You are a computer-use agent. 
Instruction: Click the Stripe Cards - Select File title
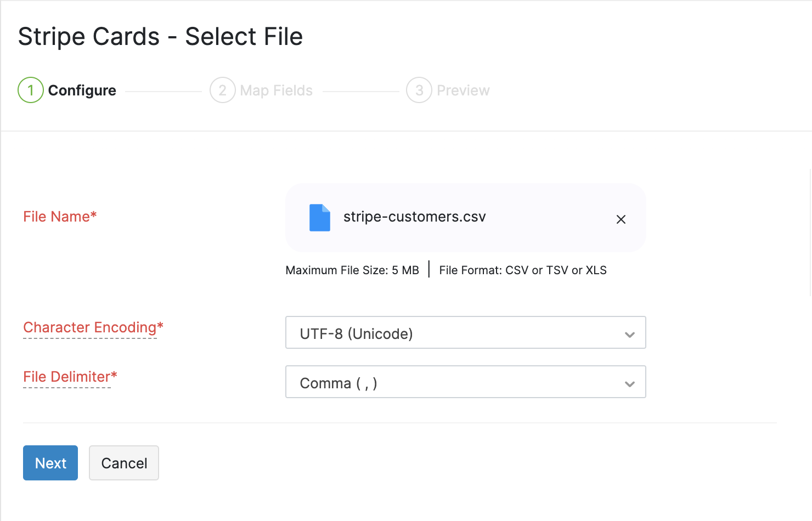(x=160, y=36)
